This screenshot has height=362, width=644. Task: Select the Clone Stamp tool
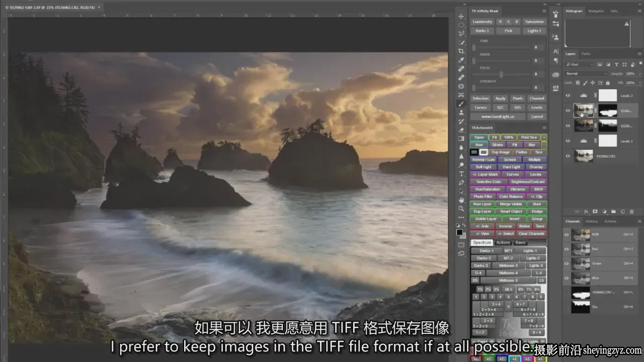[x=461, y=112]
